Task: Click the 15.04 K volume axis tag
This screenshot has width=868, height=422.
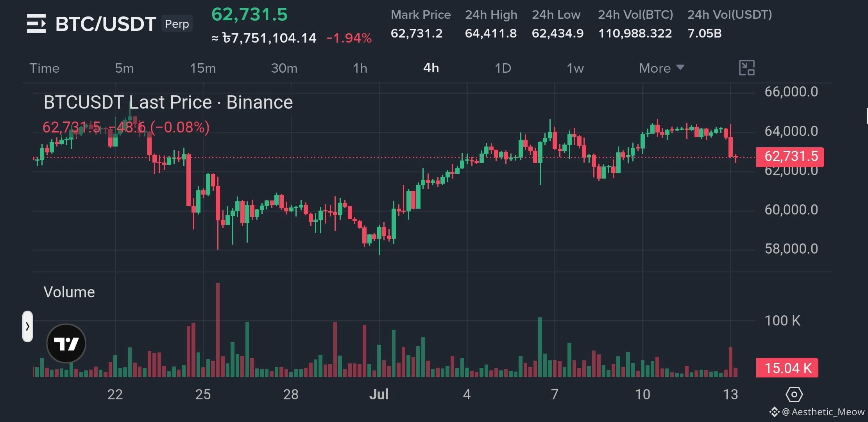Action: 787,368
